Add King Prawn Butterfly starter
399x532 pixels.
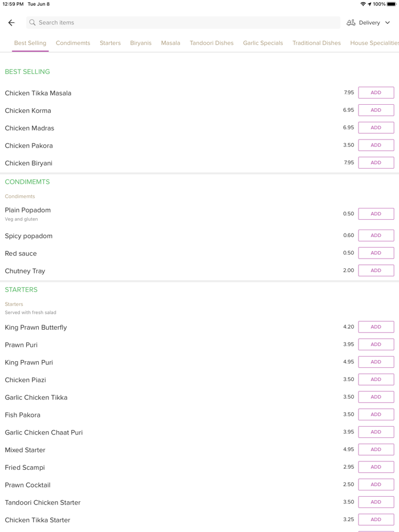tap(376, 327)
